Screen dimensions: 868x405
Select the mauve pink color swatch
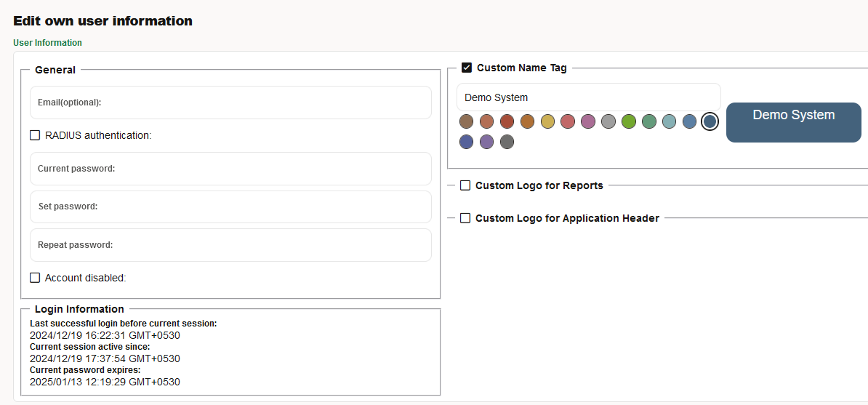tap(588, 121)
